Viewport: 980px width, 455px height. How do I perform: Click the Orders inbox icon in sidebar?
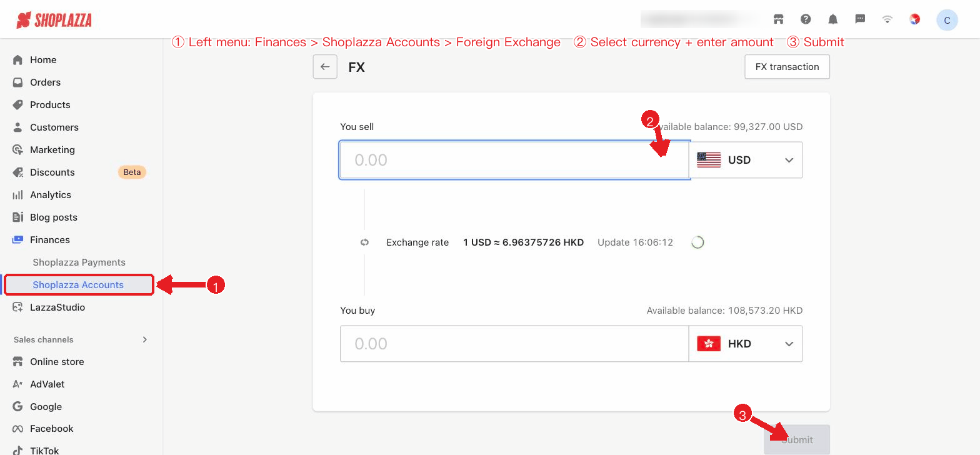[17, 82]
